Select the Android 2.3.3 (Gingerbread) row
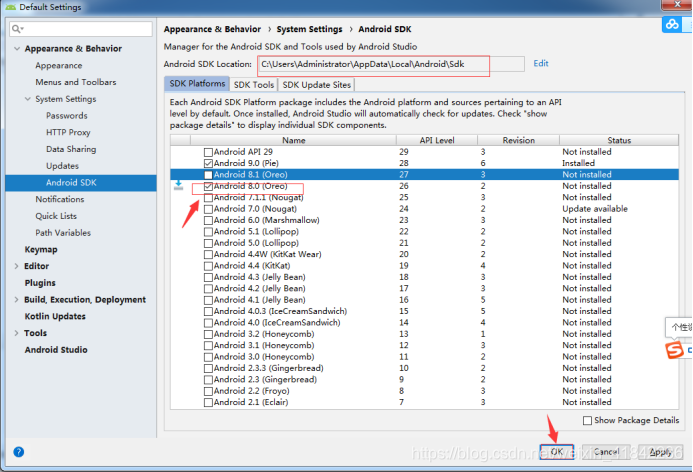 pos(424,369)
